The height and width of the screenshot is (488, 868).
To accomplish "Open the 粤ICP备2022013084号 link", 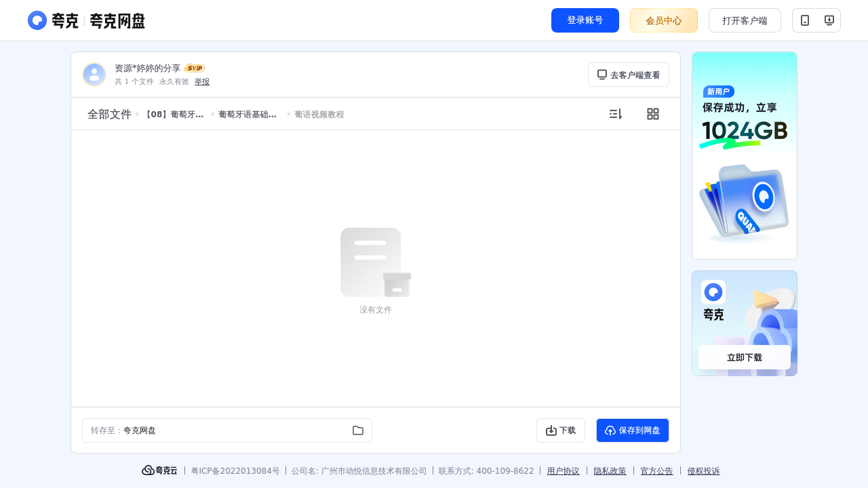I will click(x=235, y=471).
